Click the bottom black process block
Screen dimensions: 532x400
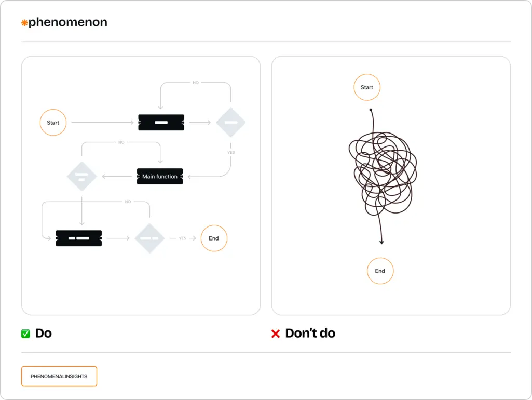(x=79, y=238)
